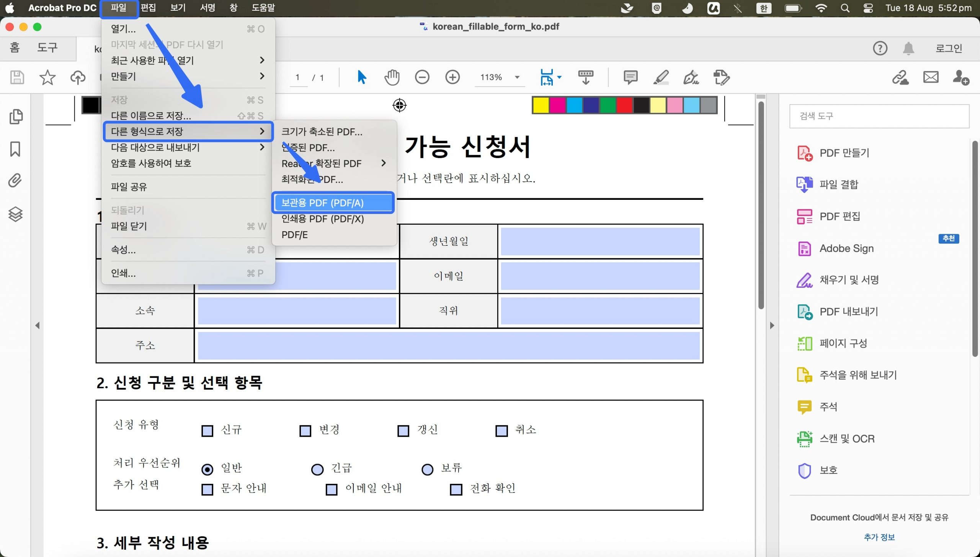Click the fit page width icon
Image resolution: width=980 pixels, height=557 pixels.
point(547,77)
